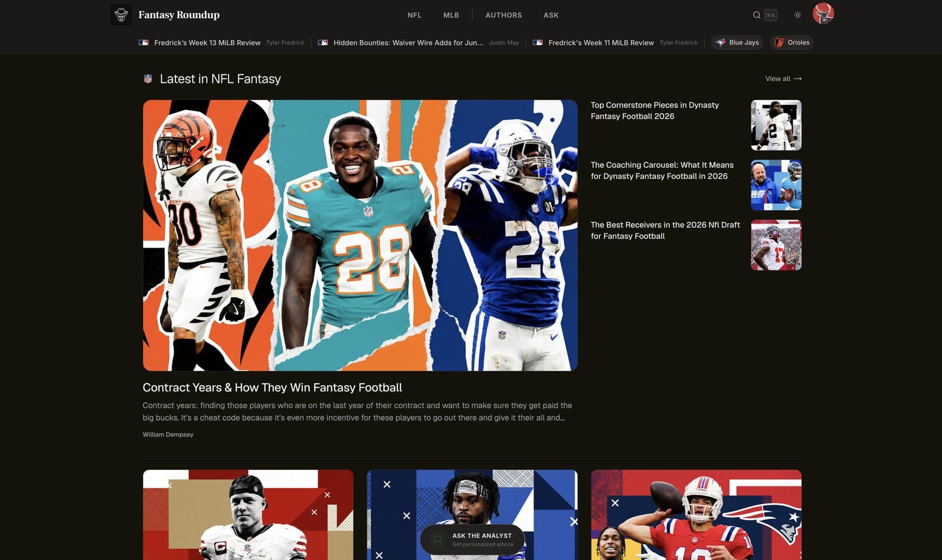Click the chat bubble icon in Ask the Analyst
The image size is (942, 560).
(437, 539)
